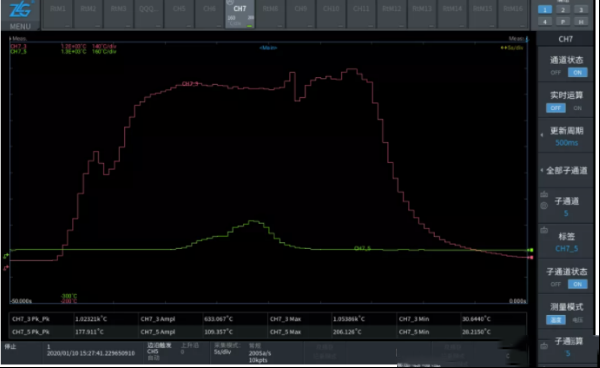
Task: Click the knob icon under 子通道 keyboard icon
Action: (544, 206)
